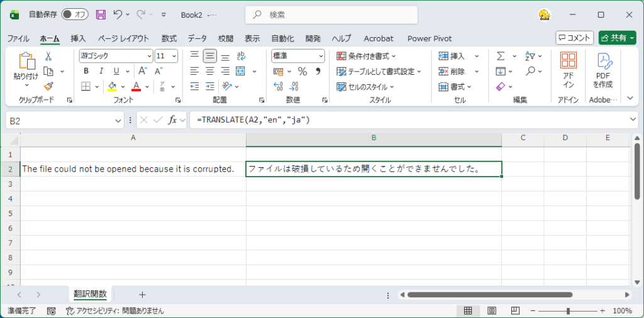Toggle the AutoSave switch
Screen dimensions: 644x318
75,14
